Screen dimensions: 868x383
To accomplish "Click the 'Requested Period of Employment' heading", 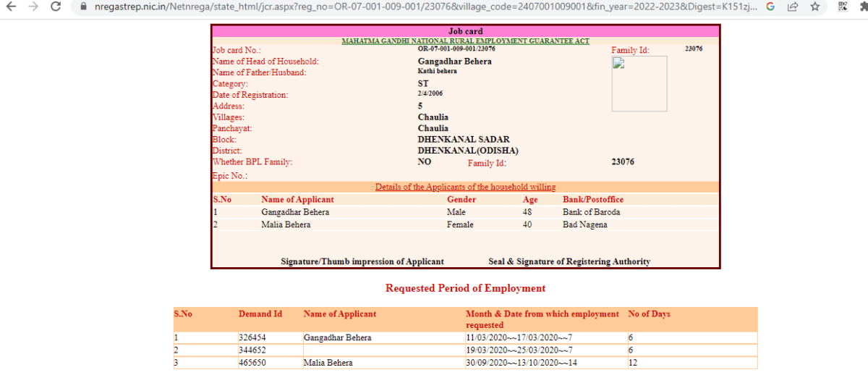I will coord(465,288).
